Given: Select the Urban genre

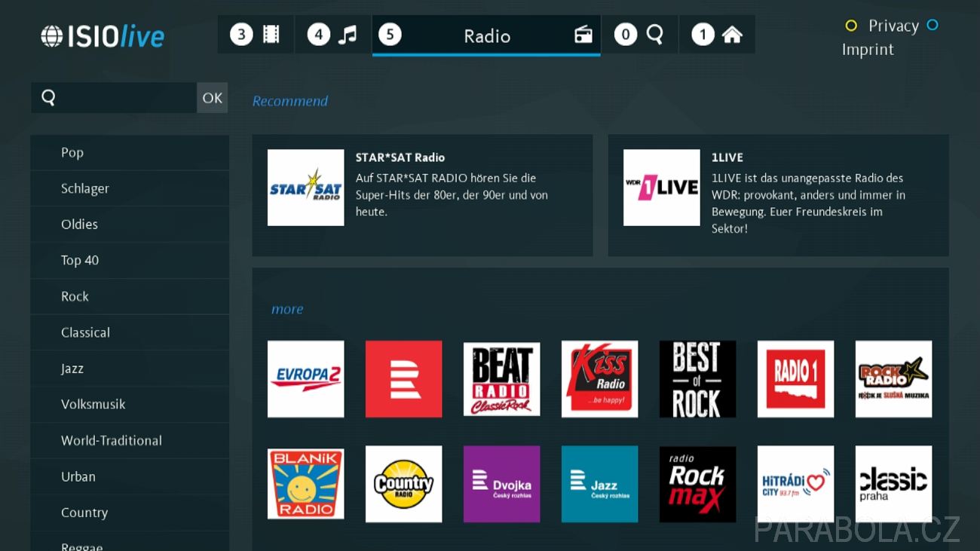Looking at the screenshot, I should [x=130, y=477].
